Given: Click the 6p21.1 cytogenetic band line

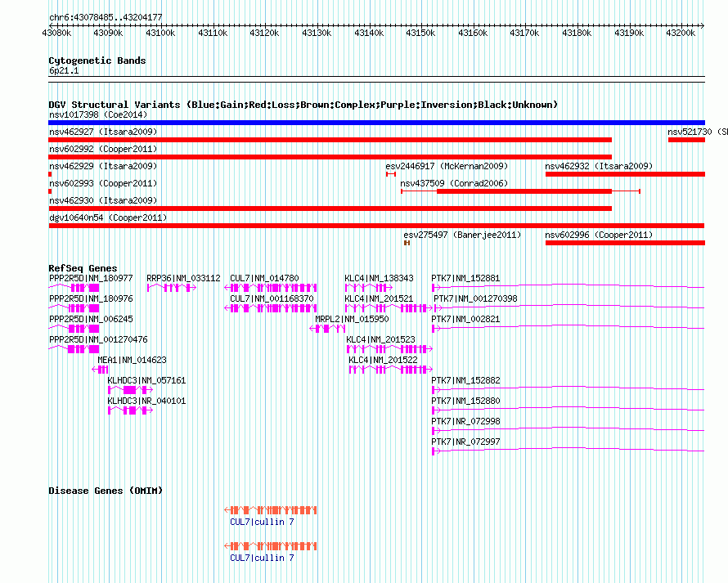Looking at the screenshot, I should tap(376, 79).
